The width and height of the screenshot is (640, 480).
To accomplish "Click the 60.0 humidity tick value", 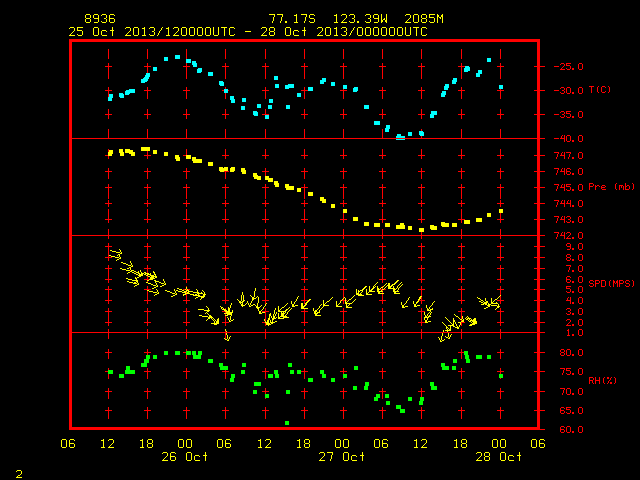I will (571, 429).
